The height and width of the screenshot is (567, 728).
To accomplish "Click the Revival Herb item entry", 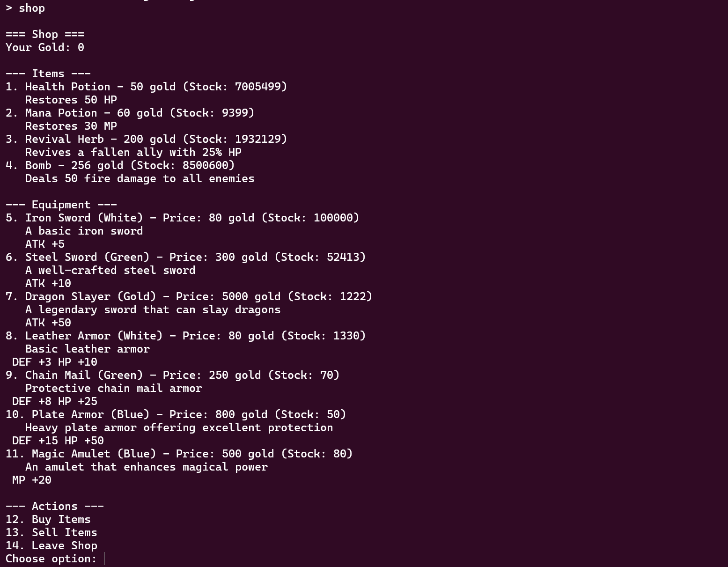I will [x=146, y=139].
